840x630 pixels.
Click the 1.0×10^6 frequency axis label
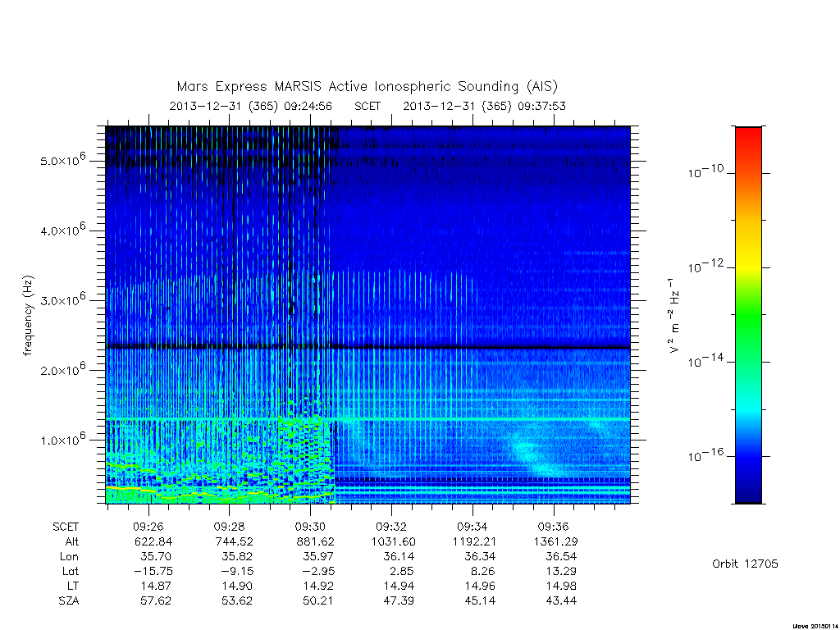click(62, 440)
